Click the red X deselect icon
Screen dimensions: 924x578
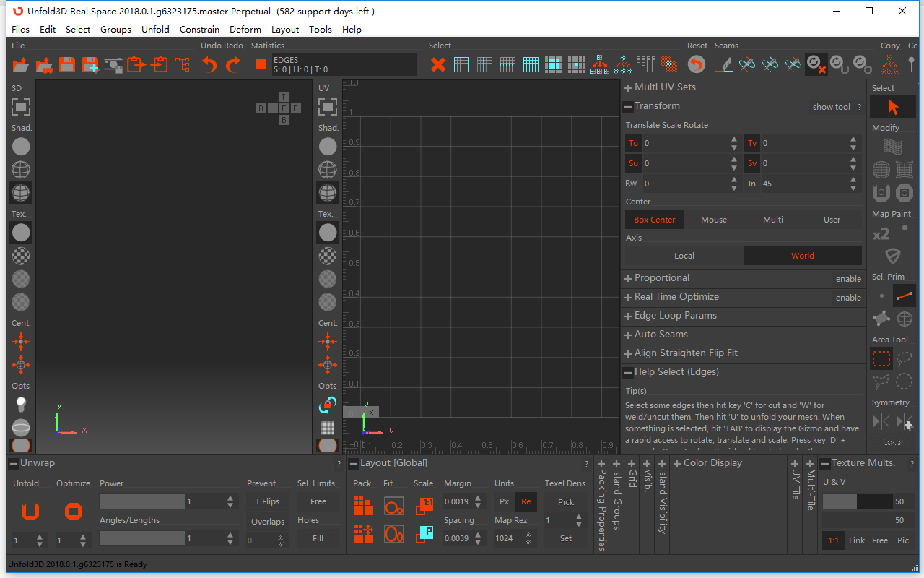pyautogui.click(x=437, y=64)
